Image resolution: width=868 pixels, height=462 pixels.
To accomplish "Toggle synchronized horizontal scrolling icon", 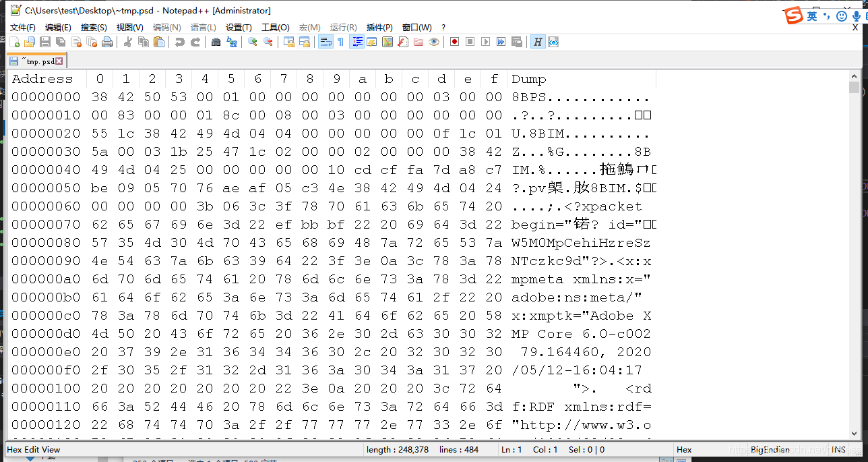I will pyautogui.click(x=305, y=42).
